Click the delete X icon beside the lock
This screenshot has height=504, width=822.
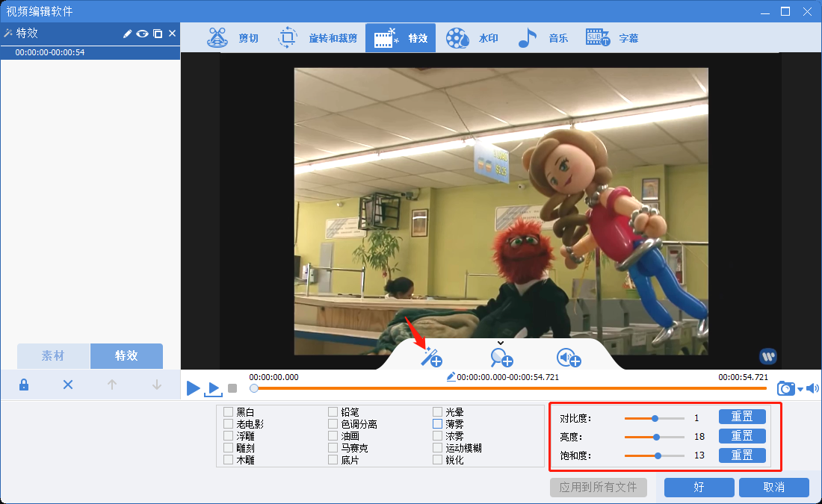(x=67, y=385)
